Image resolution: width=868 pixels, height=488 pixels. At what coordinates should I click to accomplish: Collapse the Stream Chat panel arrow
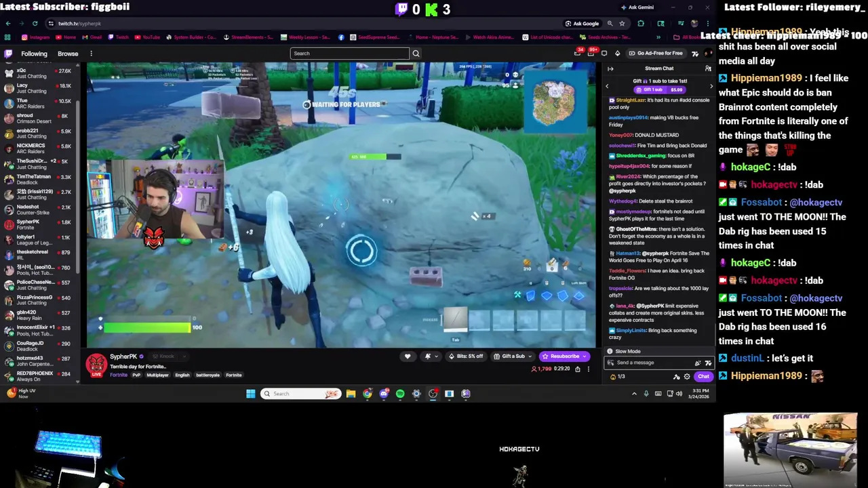tap(610, 68)
